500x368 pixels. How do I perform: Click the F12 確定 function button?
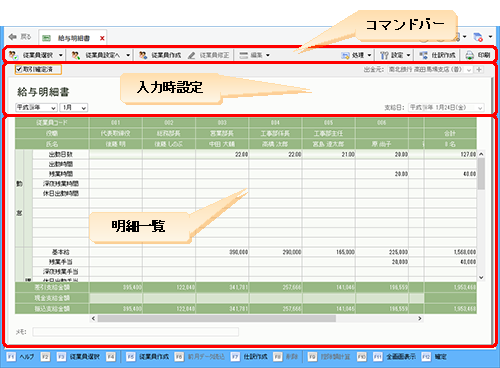pos(434,357)
